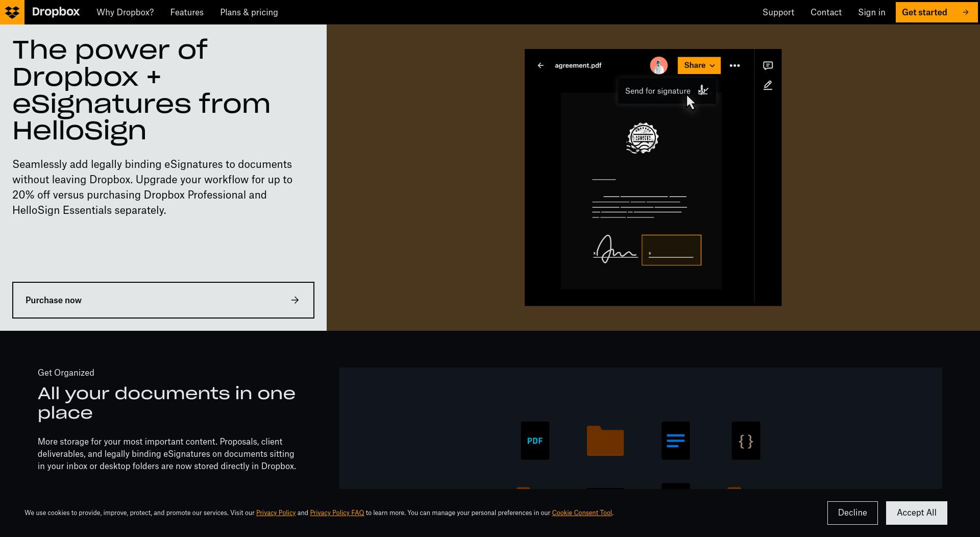
Task: Open the Privacy Policy FAQ link
Action: click(337, 513)
